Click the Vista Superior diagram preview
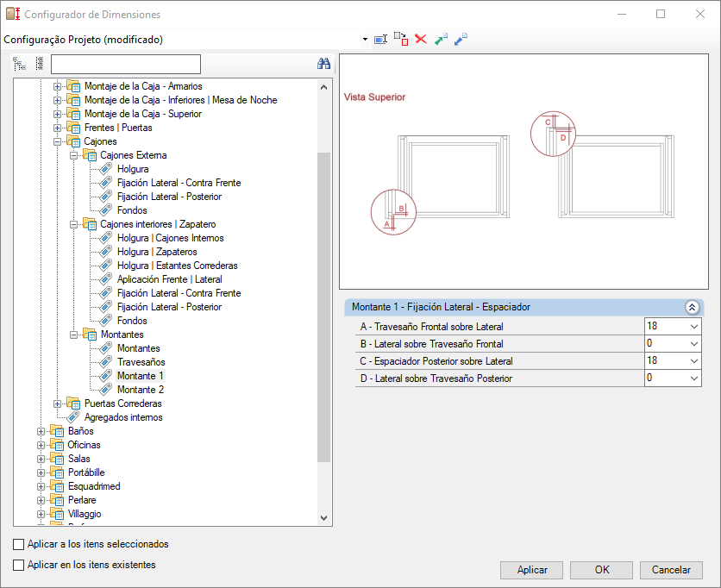This screenshot has width=721, height=588. tap(524, 172)
